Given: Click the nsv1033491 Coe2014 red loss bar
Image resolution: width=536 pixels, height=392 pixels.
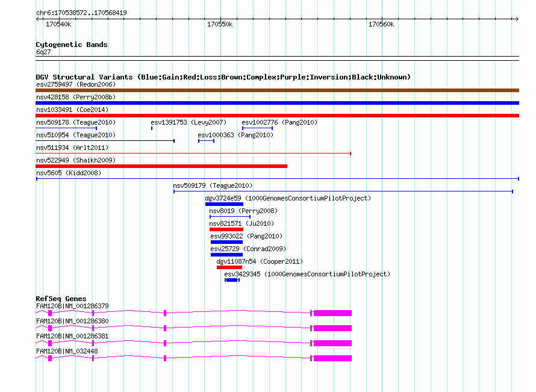Looking at the screenshot, I should click(277, 116).
